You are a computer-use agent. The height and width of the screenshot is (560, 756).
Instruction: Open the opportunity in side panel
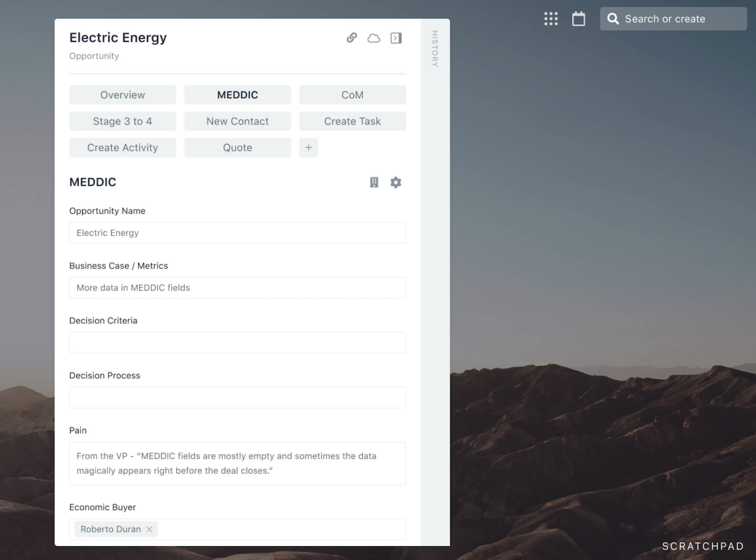click(x=395, y=38)
